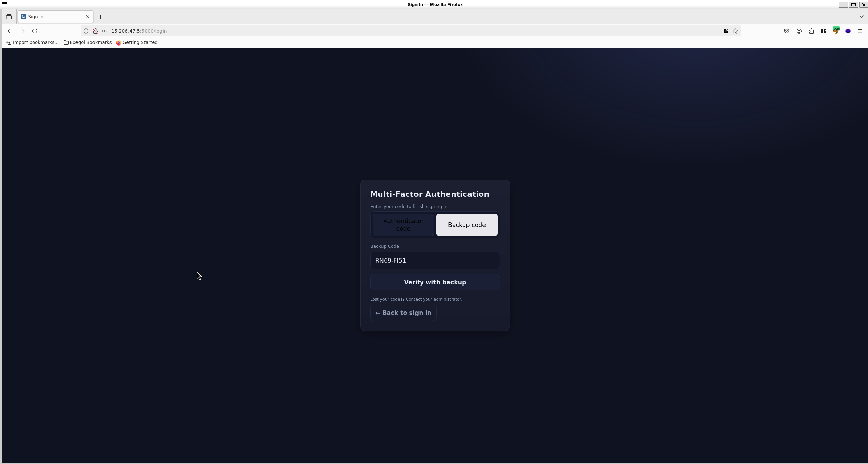This screenshot has width=868, height=464.
Task: Select the Backup code option
Action: pyautogui.click(x=466, y=225)
